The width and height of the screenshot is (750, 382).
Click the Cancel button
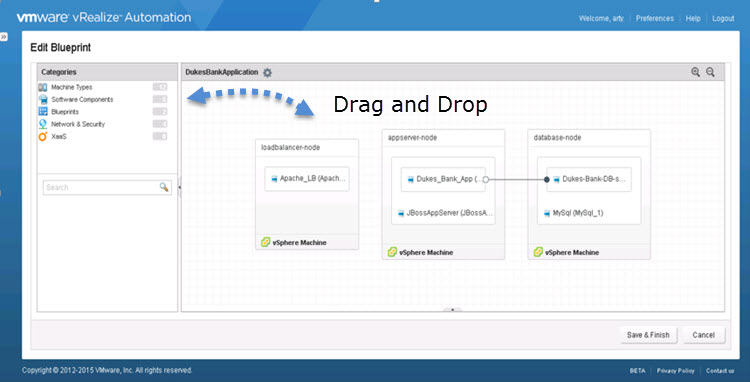tap(704, 335)
